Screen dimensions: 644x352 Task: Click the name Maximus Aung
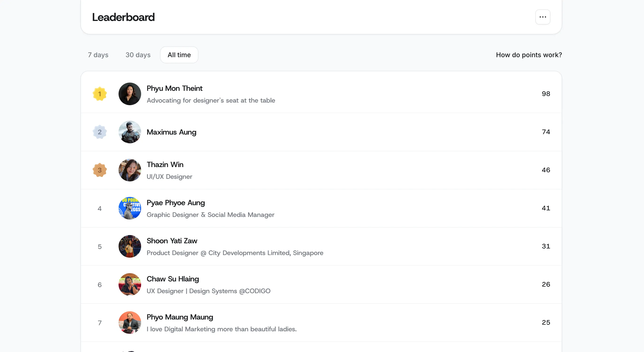pos(171,132)
